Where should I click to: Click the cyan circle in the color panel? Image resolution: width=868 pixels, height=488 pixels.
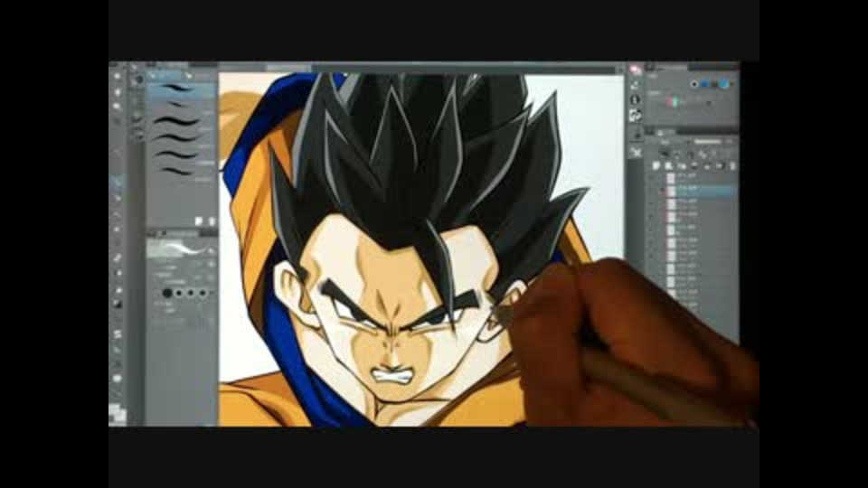(724, 84)
